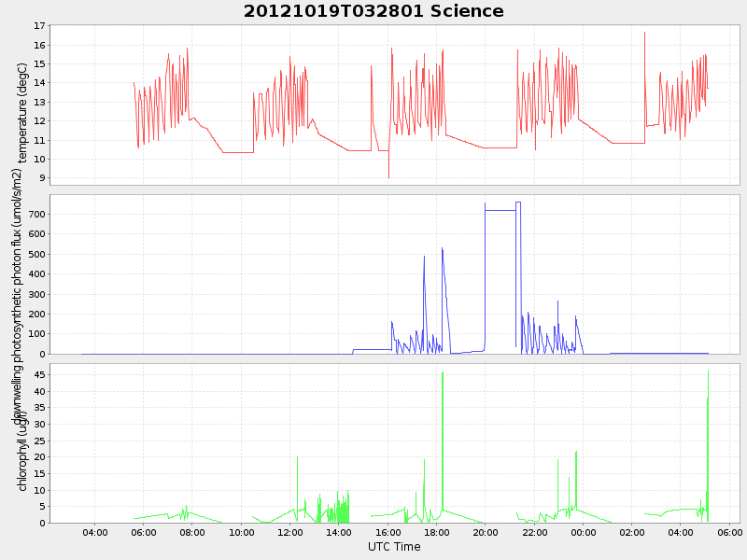This screenshot has width=747, height=560.
Task: Click the red temperature dip to 9 degC
Action: point(388,176)
